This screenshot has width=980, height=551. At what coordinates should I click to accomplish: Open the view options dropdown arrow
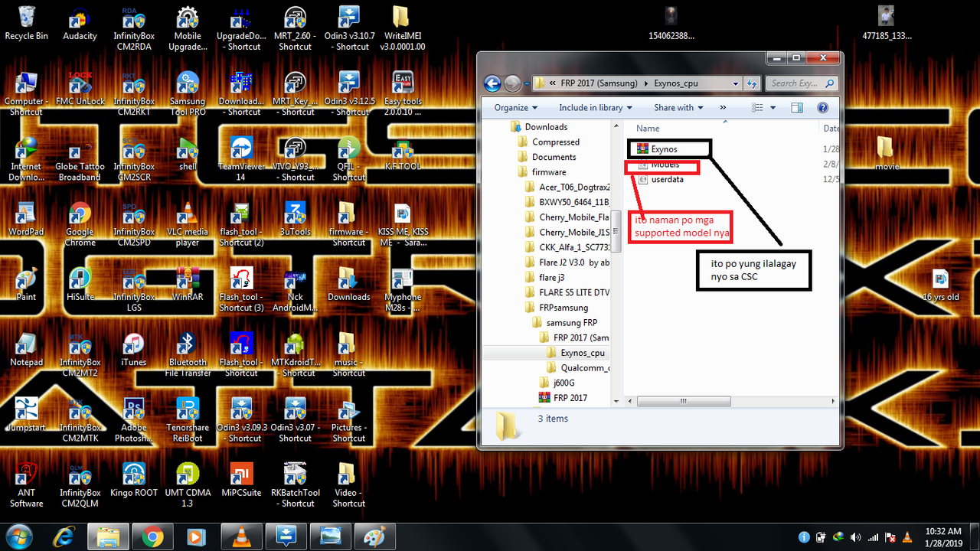[773, 108]
